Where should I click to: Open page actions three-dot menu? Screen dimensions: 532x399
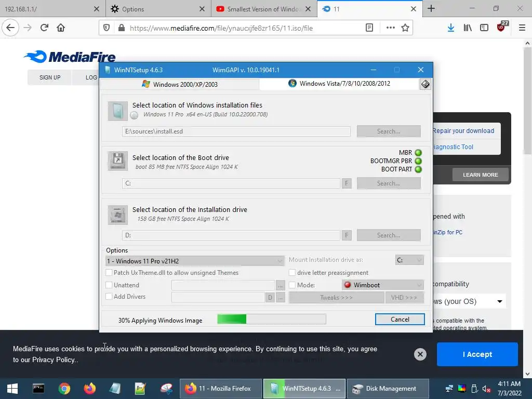point(391,28)
